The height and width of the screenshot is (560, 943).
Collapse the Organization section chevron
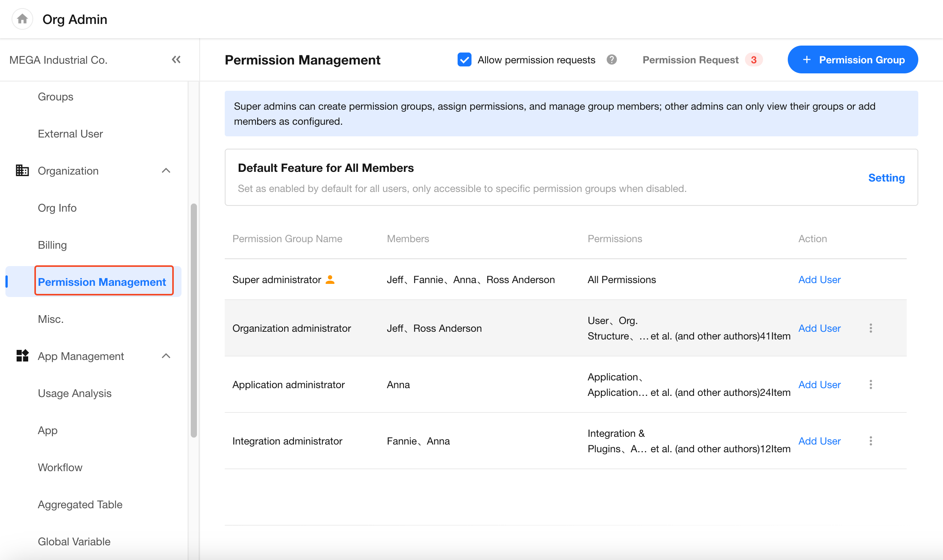tap(166, 170)
